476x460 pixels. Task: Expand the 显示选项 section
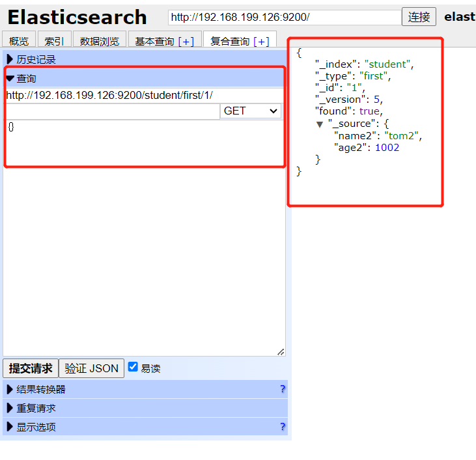[x=145, y=427]
